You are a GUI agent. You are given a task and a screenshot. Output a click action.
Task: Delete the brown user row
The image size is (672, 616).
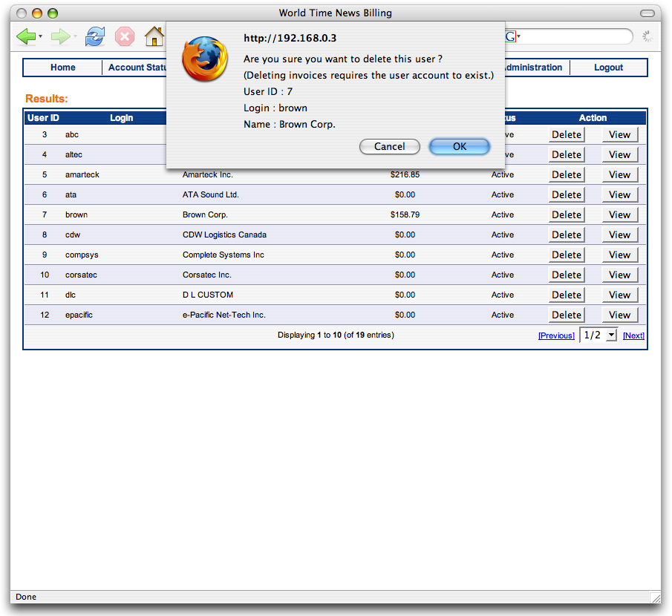pyautogui.click(x=567, y=215)
